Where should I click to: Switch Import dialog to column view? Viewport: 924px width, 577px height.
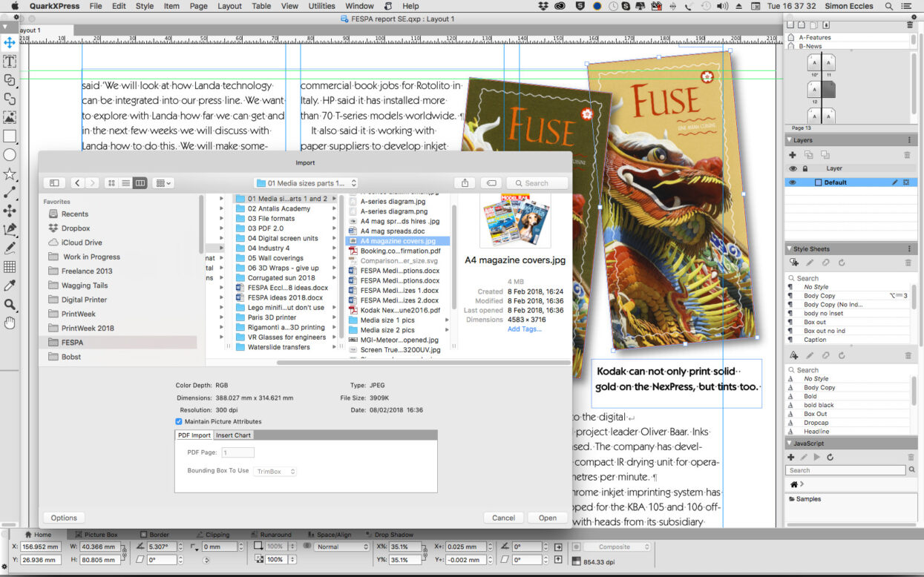140,183
